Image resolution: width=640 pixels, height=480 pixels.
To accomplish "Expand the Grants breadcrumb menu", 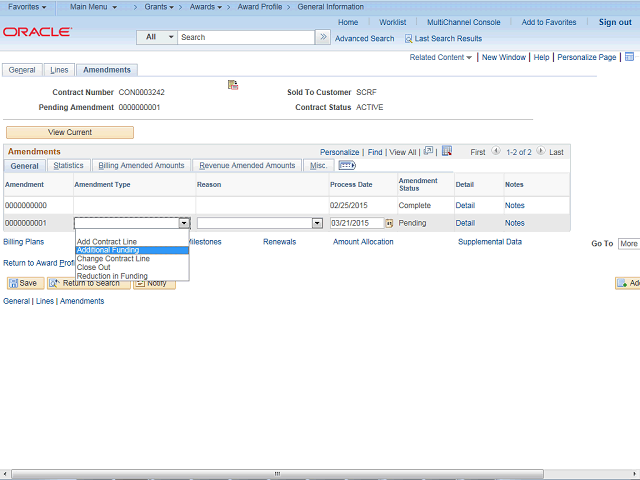I will click(159, 7).
